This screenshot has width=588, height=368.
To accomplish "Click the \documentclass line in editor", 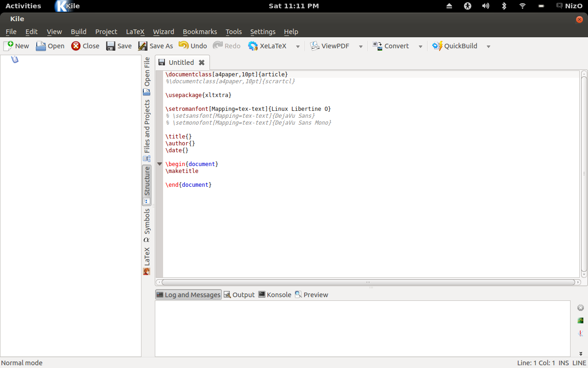I will coord(227,74).
